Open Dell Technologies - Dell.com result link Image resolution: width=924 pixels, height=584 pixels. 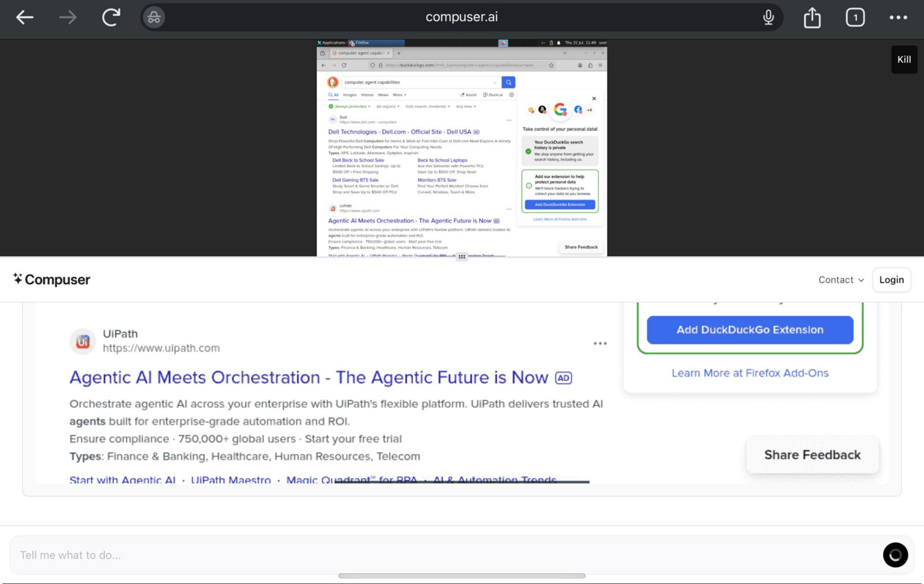point(399,132)
